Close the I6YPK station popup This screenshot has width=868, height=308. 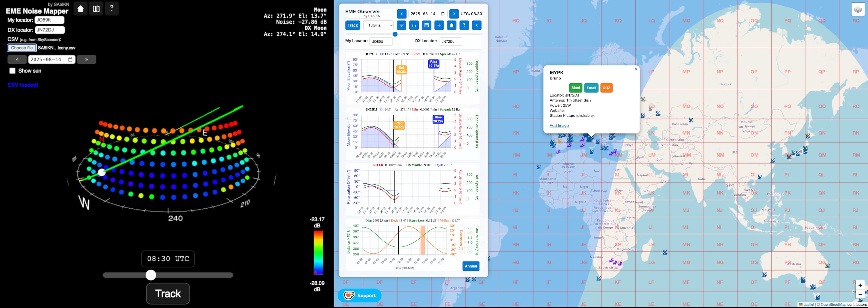[636, 69]
